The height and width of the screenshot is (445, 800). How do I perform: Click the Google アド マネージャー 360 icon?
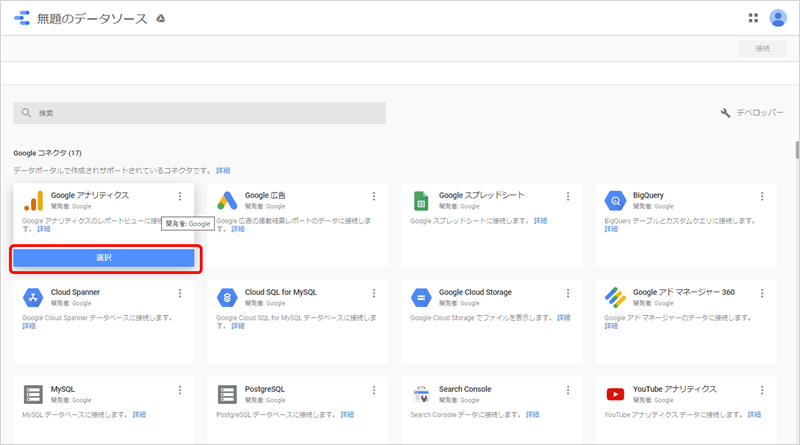tap(615, 298)
